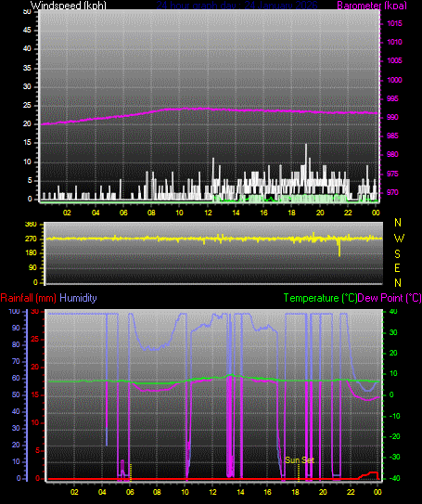Select barometer axis value 995

click(x=392, y=98)
